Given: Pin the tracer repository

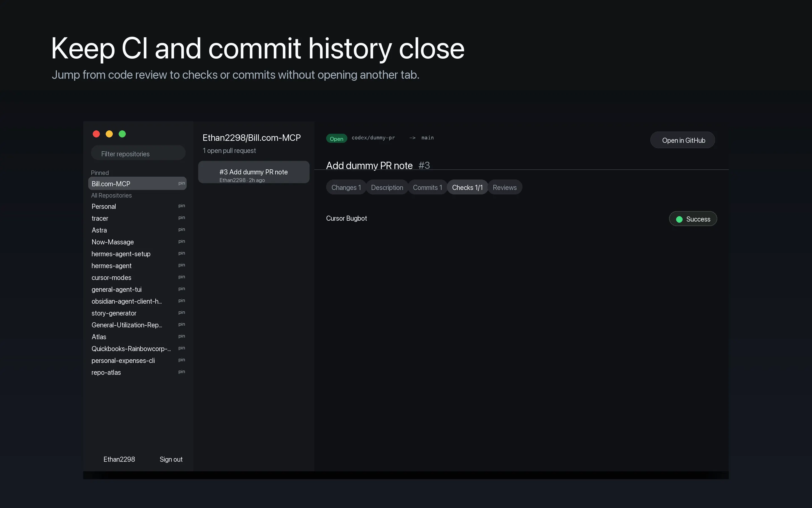Looking at the screenshot, I should click(x=182, y=217).
